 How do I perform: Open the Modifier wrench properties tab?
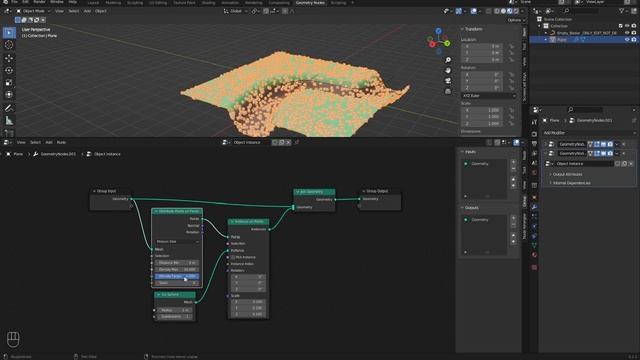tap(534, 207)
